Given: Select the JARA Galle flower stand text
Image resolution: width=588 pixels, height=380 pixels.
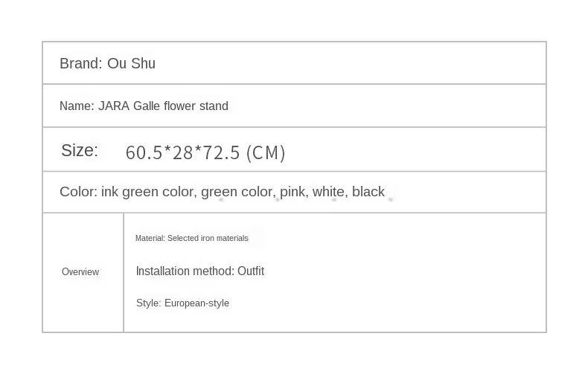Looking at the screenshot, I should point(163,106).
